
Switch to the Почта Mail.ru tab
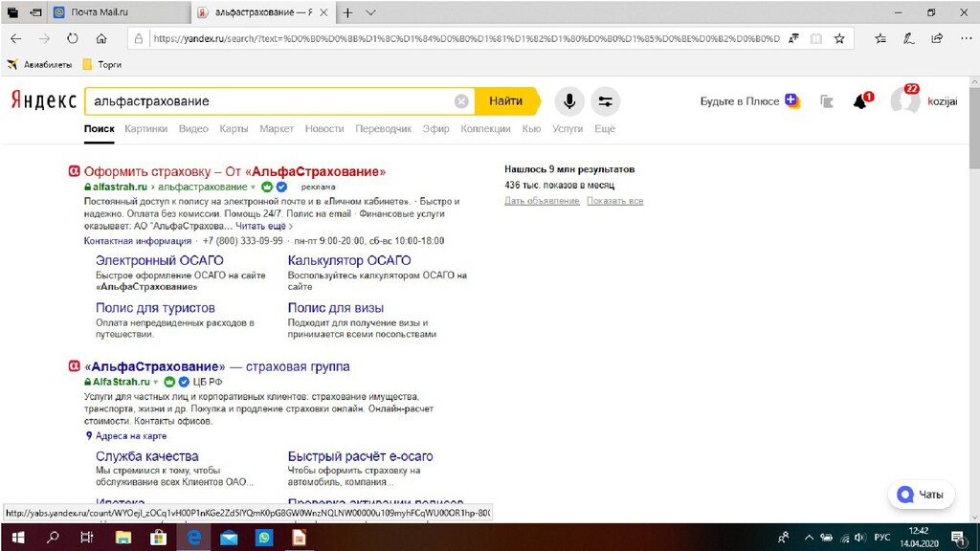point(119,12)
